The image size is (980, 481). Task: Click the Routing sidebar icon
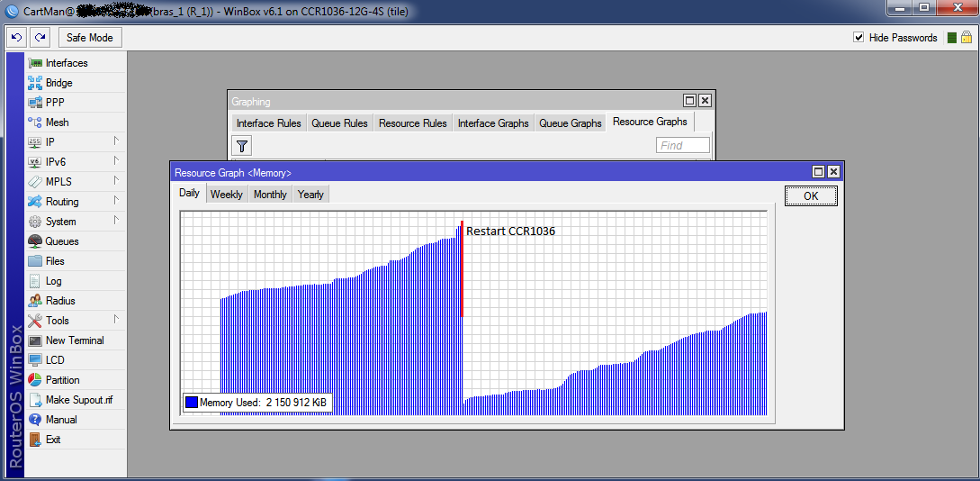(x=35, y=202)
